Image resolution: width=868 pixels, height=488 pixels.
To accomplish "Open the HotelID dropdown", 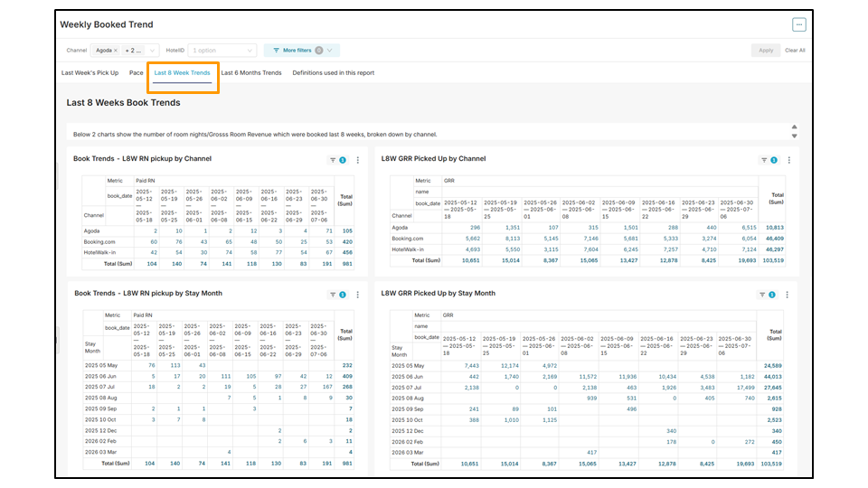I will (222, 51).
